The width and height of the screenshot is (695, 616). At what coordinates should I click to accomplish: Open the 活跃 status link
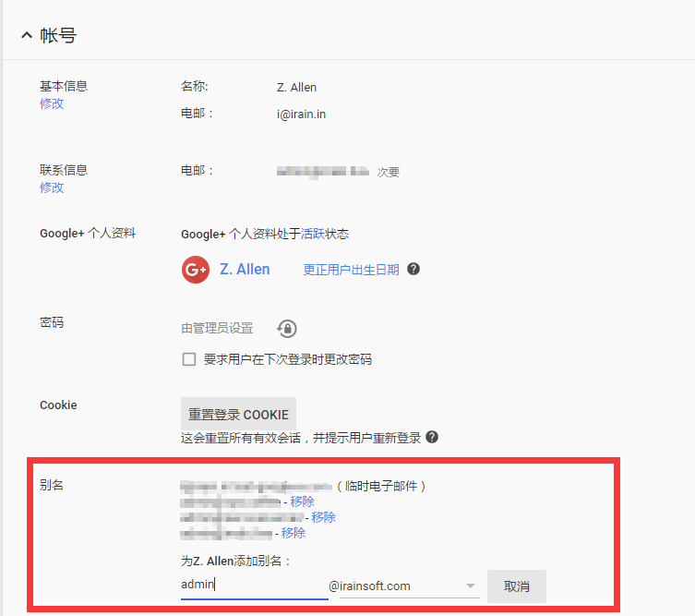pyautogui.click(x=313, y=234)
